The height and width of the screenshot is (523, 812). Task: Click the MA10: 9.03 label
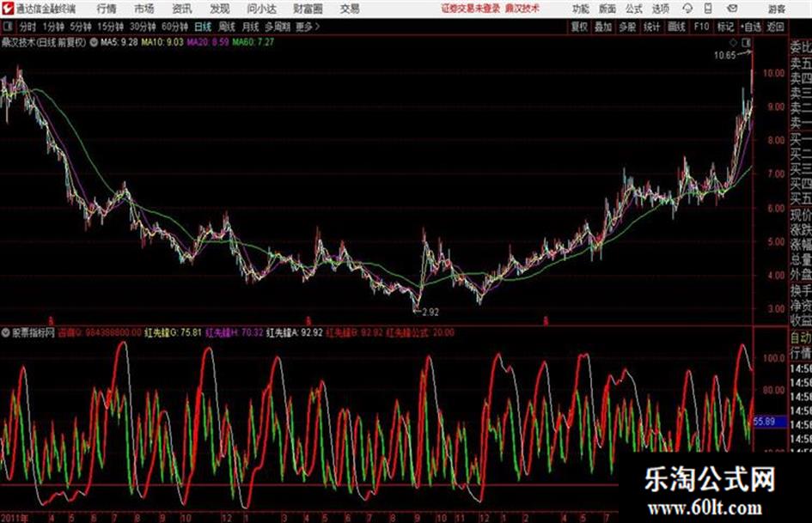click(x=162, y=42)
